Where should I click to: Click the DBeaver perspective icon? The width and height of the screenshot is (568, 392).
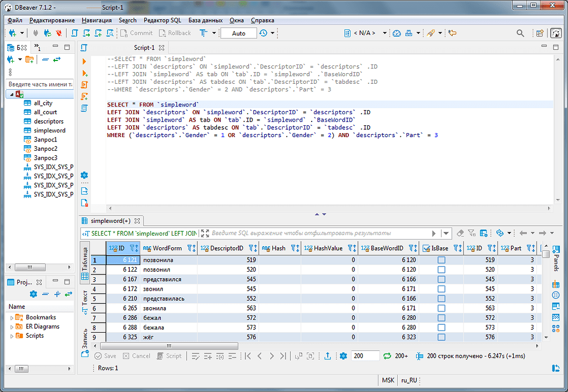[x=556, y=33]
